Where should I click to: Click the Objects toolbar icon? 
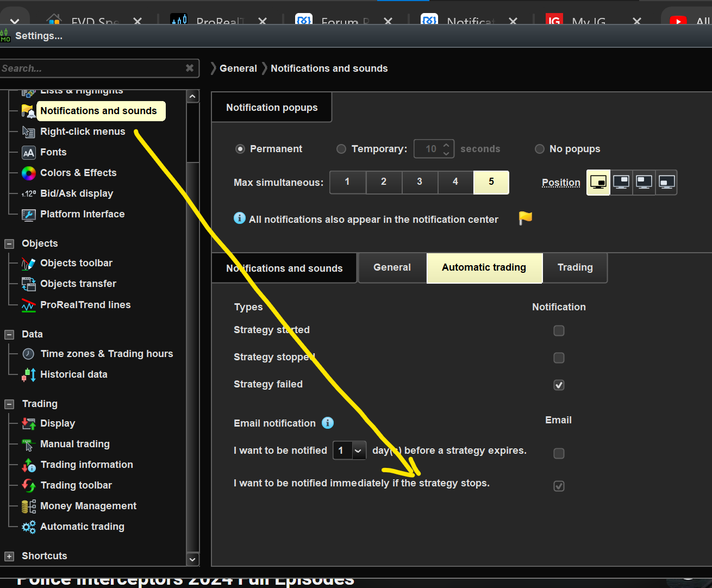click(x=28, y=264)
